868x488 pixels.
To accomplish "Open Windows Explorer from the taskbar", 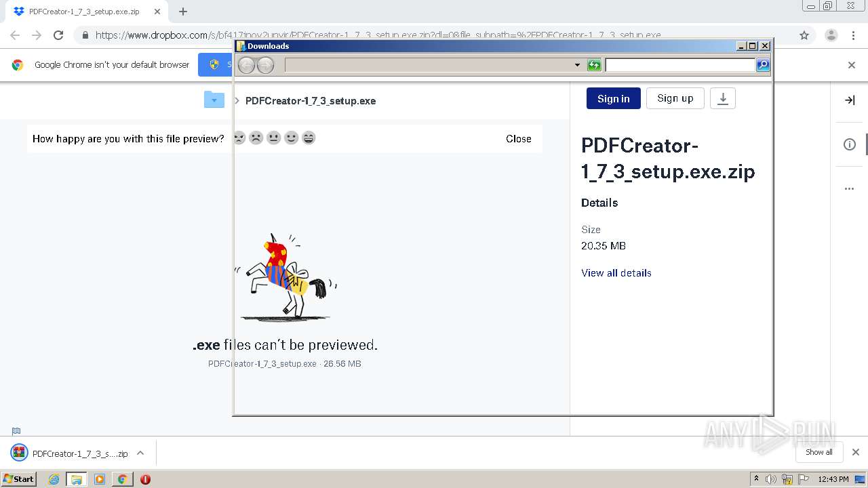I will (x=76, y=479).
